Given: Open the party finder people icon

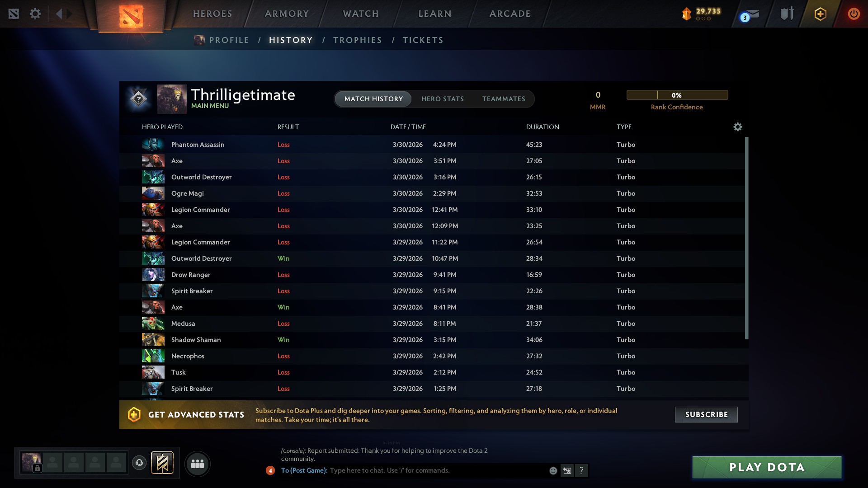Looking at the screenshot, I should (x=198, y=464).
